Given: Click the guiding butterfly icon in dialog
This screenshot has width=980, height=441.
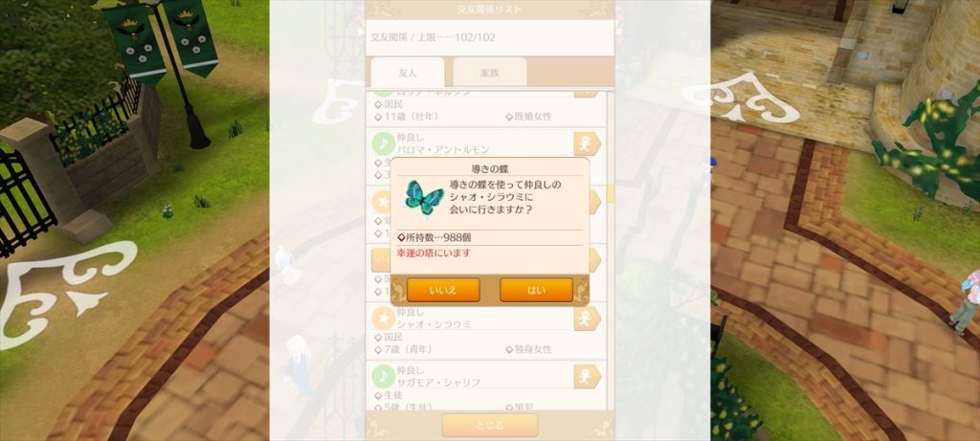Looking at the screenshot, I should click(x=424, y=197).
